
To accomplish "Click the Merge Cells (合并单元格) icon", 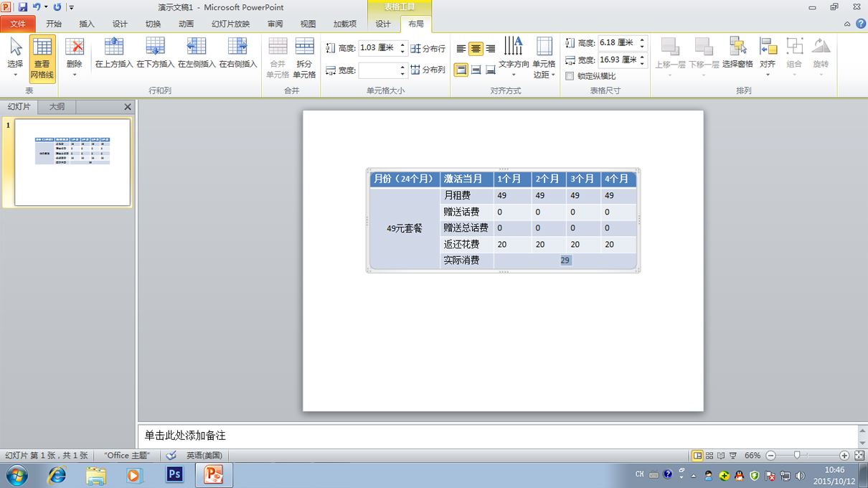I will pos(278,47).
